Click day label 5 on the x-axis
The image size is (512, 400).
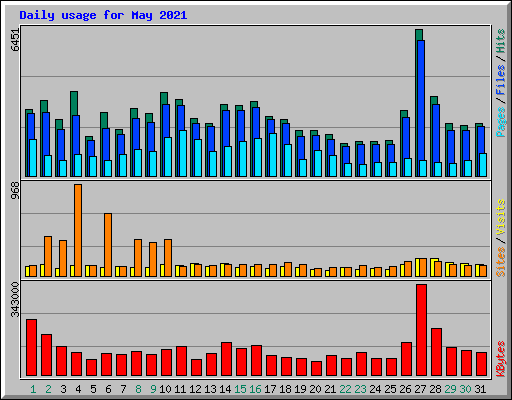93,389
